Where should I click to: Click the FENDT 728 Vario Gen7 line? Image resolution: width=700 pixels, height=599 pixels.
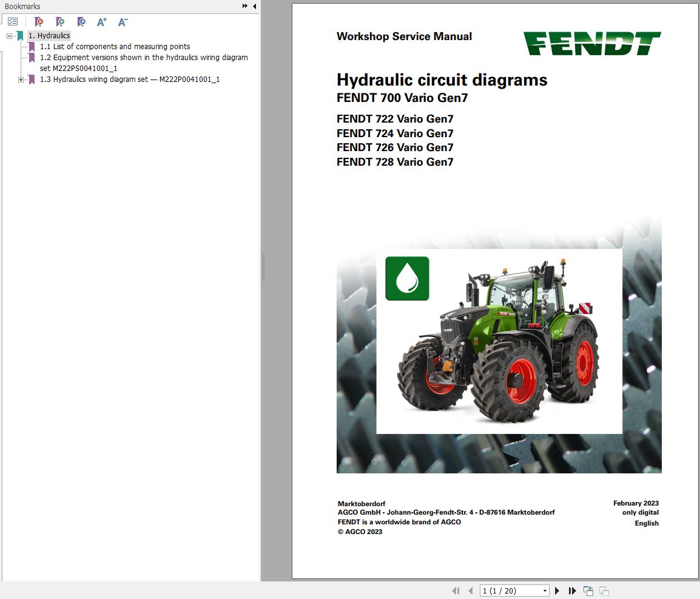[x=395, y=161]
